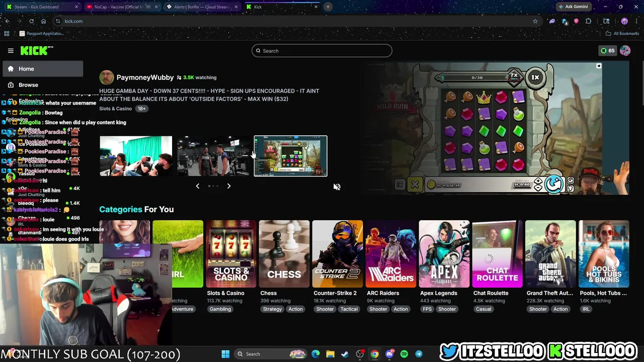
Task: Open the Apex Legends category card
Action: click(x=444, y=254)
